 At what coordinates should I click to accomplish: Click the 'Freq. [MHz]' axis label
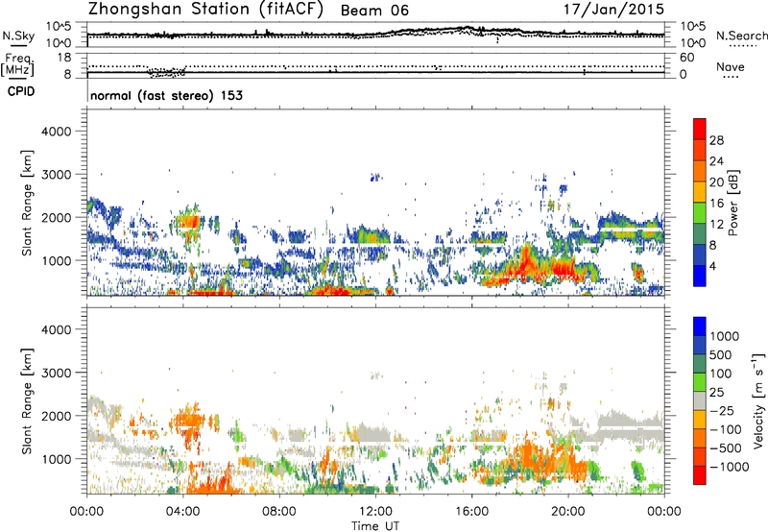click(x=18, y=64)
